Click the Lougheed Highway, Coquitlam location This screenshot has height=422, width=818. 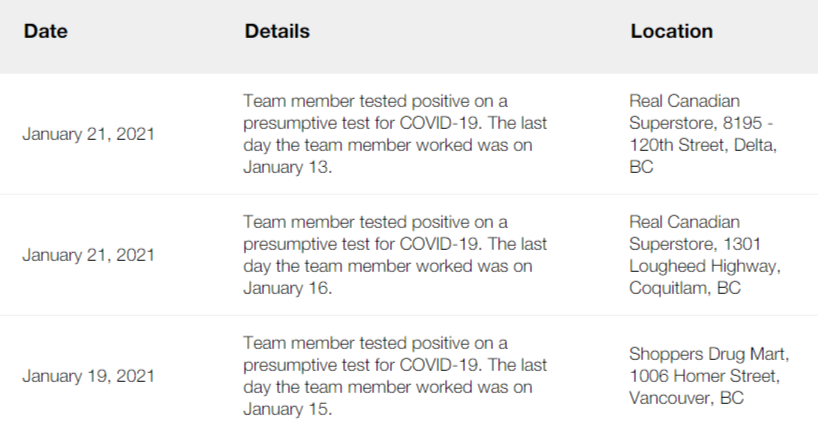point(705,255)
